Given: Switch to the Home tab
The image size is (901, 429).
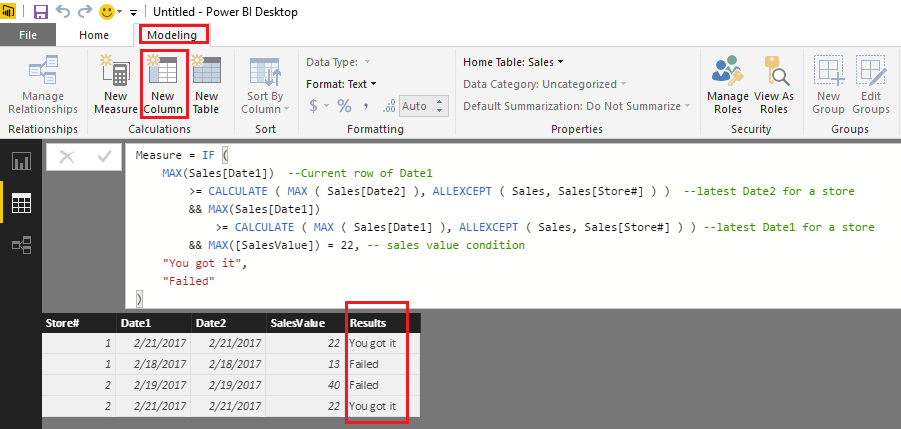Looking at the screenshot, I should [94, 35].
